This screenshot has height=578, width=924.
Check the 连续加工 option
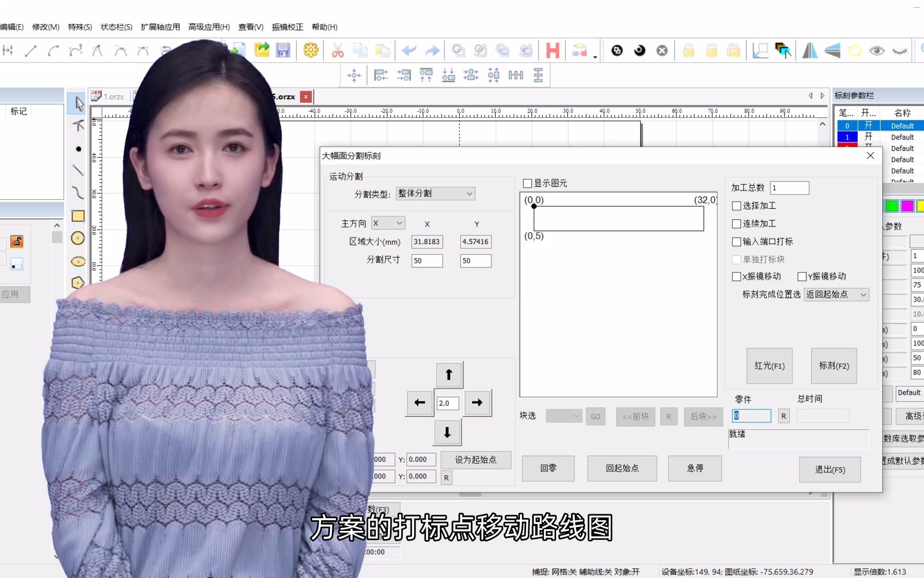tap(736, 224)
